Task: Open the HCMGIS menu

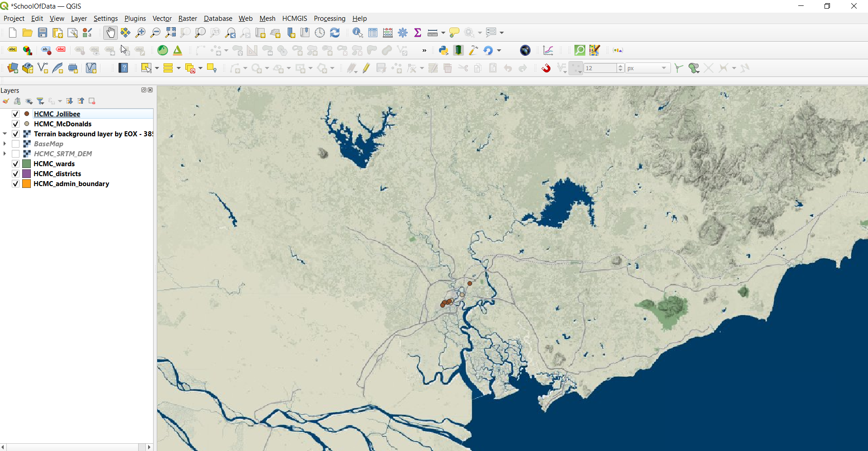Action: click(294, 19)
